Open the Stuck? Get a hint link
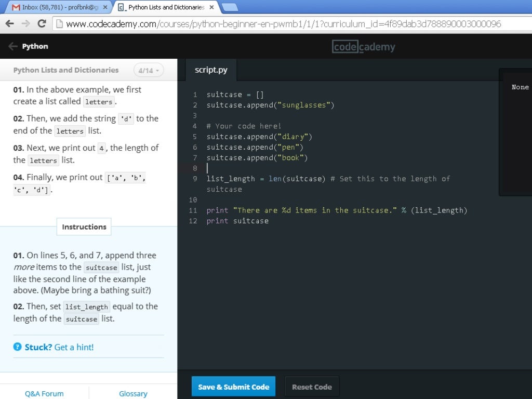 59,347
